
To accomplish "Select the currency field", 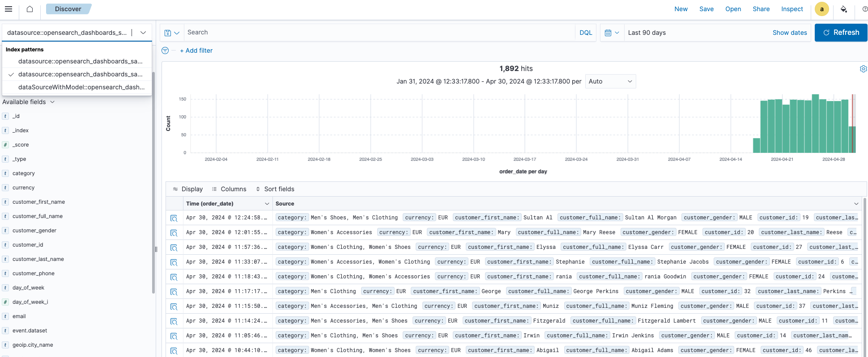I will point(23,188).
